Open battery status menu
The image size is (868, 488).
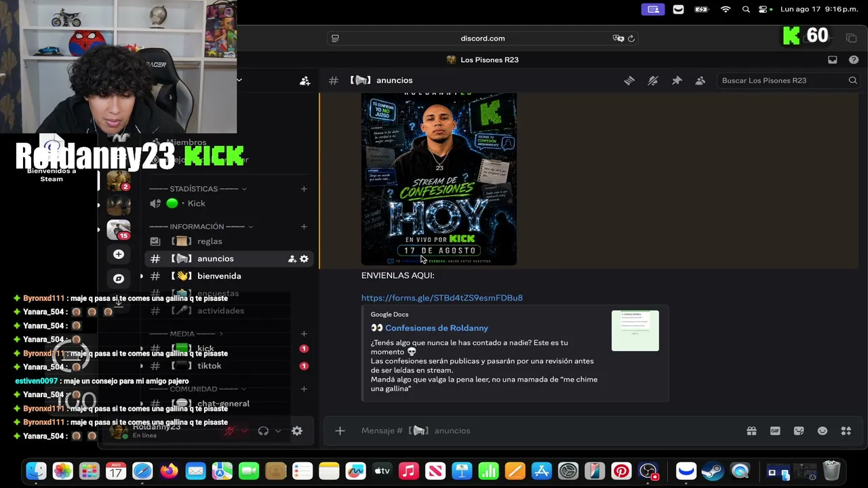701,9
